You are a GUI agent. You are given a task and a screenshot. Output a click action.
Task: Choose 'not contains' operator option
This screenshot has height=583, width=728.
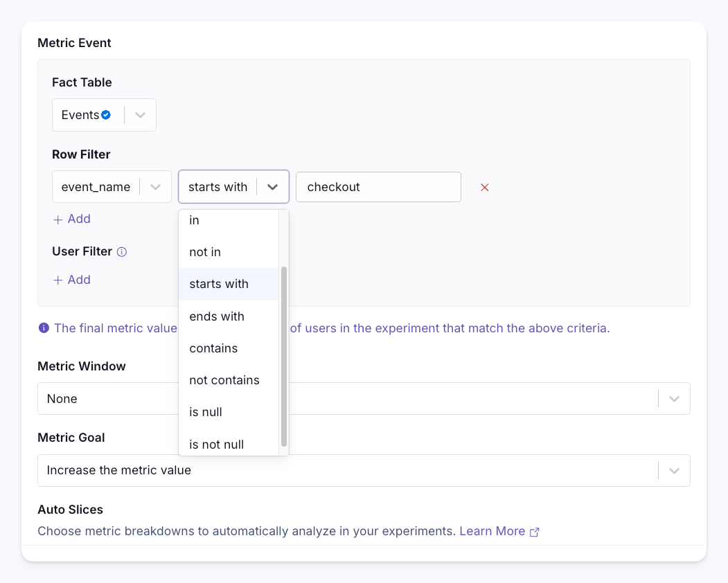pos(224,380)
